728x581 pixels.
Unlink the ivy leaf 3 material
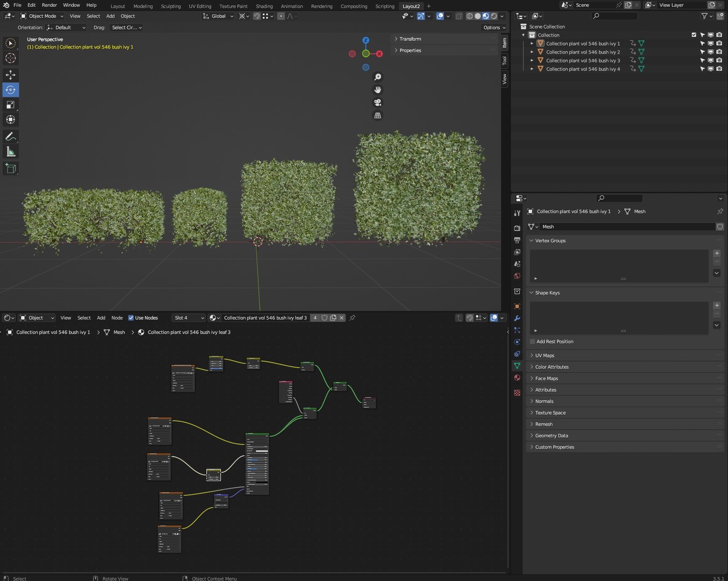pos(342,318)
